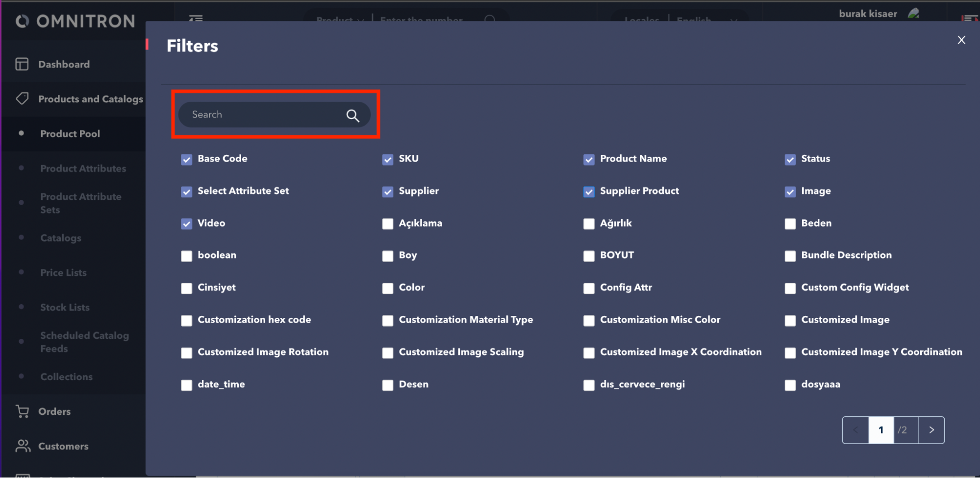Select page 1 in pagination
This screenshot has height=478, width=980.
point(881,430)
